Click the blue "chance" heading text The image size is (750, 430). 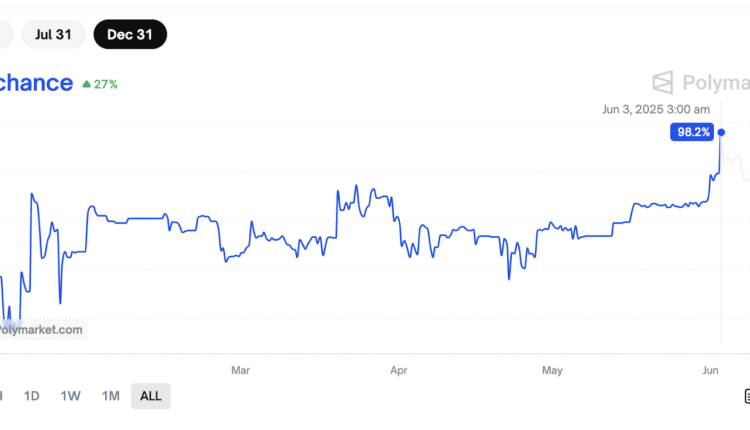click(36, 83)
